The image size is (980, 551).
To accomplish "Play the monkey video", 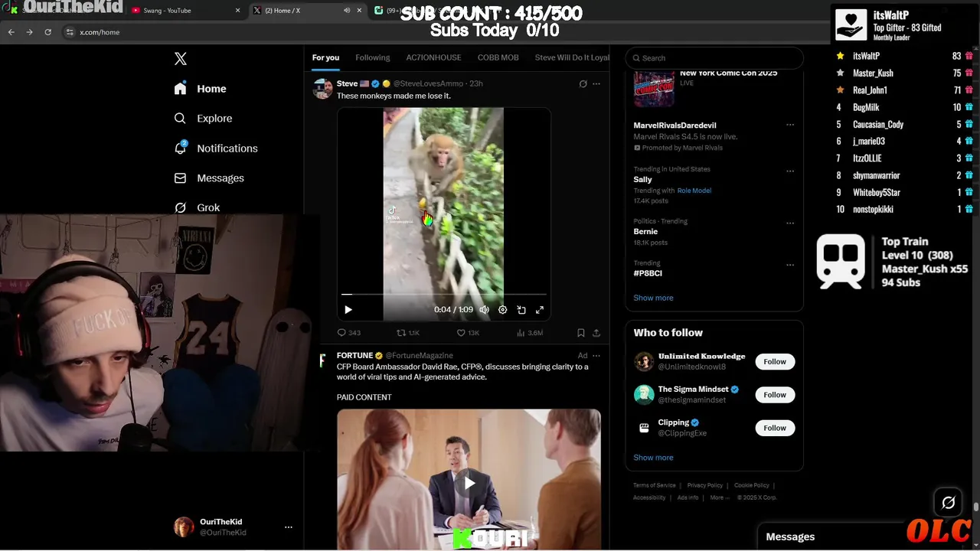I will click(348, 310).
